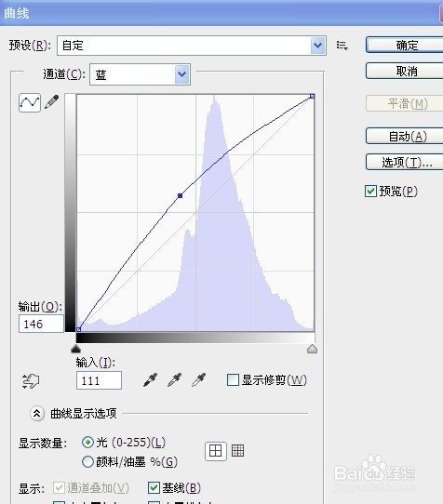Viewport: 443px width, 504px height.
Task: Activate the on-image hand adjustment tool
Action: click(x=31, y=381)
